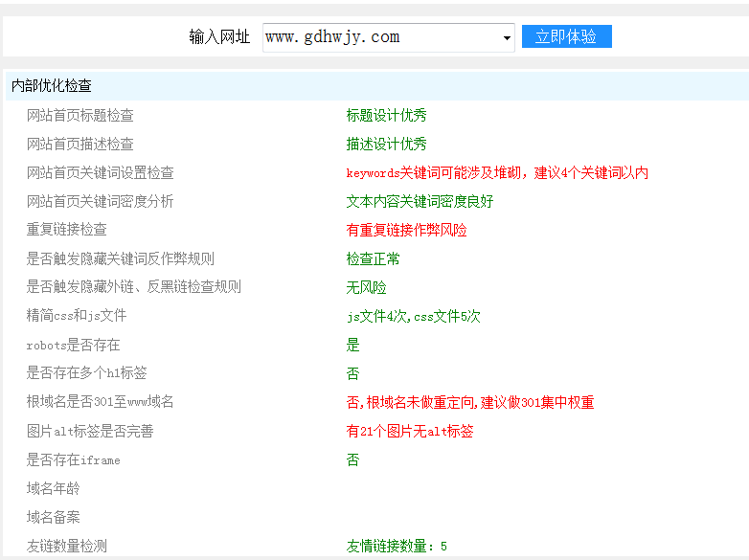The height and width of the screenshot is (560, 749).
Task: Click the red 有重复链接作弊风险 warning
Action: (406, 231)
